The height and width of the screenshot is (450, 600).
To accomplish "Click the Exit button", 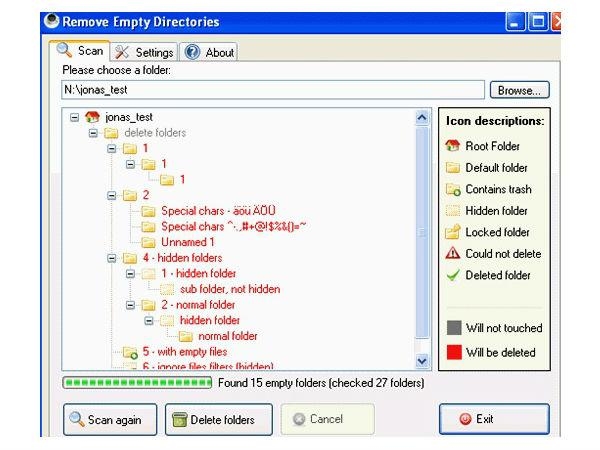I will pos(494,419).
